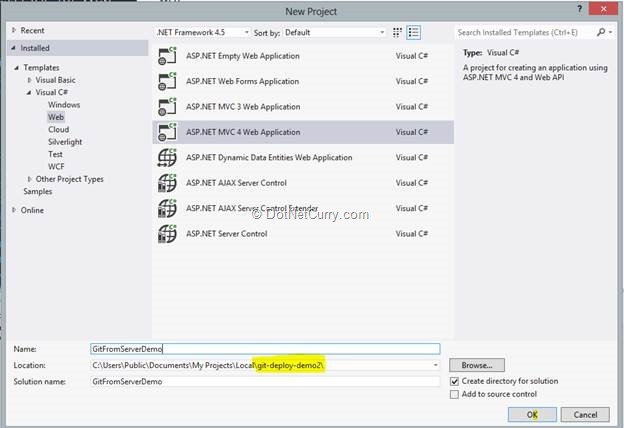Open the Location path dropdown arrow
Screen dimensions: 624x428
click(436, 365)
